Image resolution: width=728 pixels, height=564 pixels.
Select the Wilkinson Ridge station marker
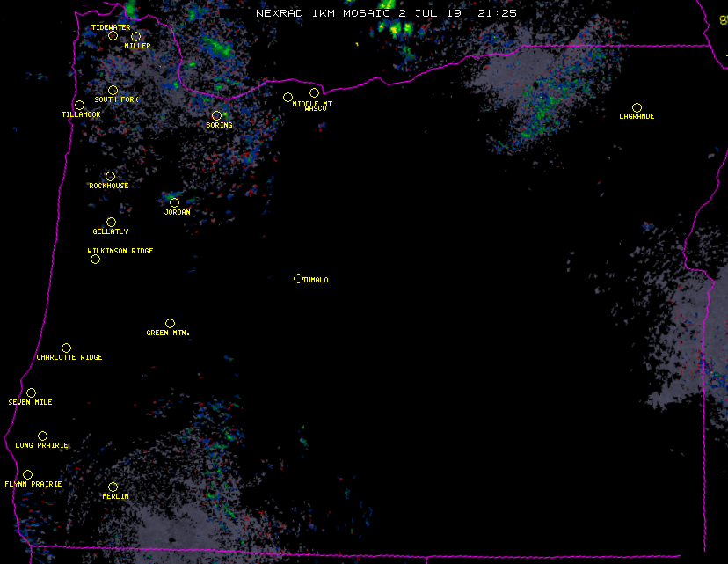click(x=95, y=259)
